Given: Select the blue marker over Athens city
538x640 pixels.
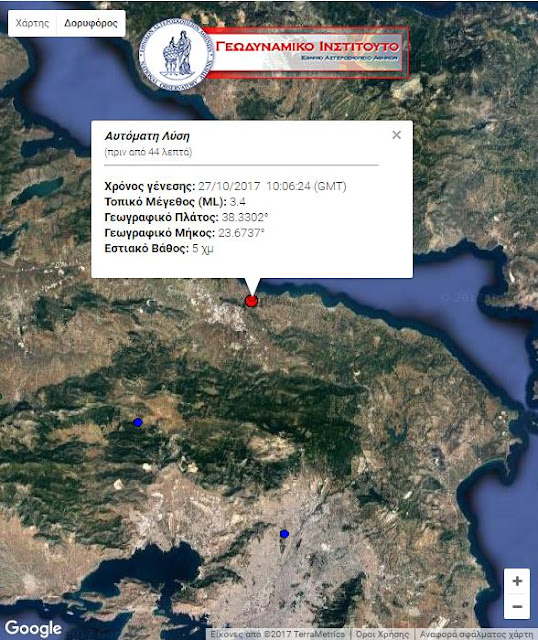Looking at the screenshot, I should click(285, 533).
